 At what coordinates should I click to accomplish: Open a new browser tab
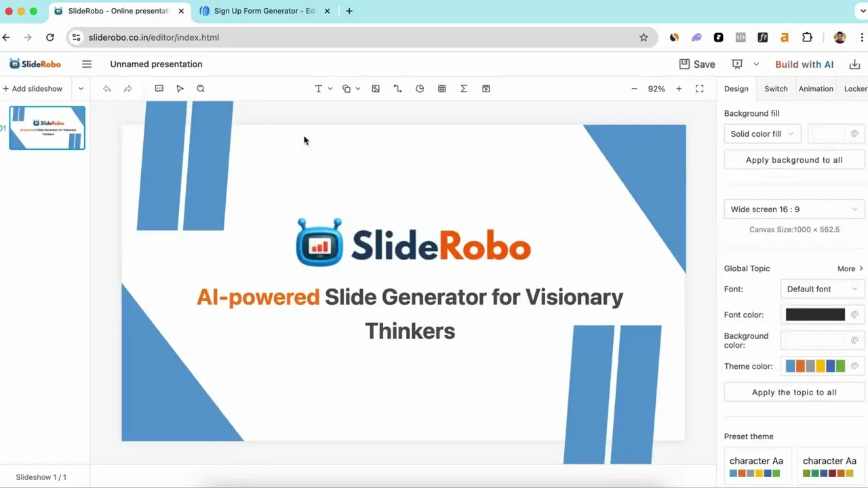tap(349, 11)
